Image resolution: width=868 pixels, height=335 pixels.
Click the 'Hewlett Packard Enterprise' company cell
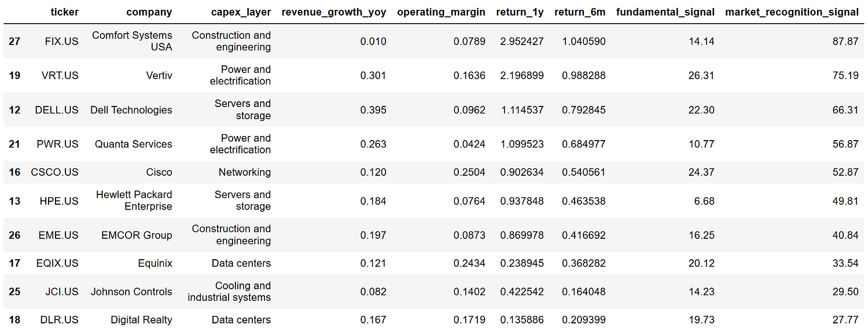(134, 201)
